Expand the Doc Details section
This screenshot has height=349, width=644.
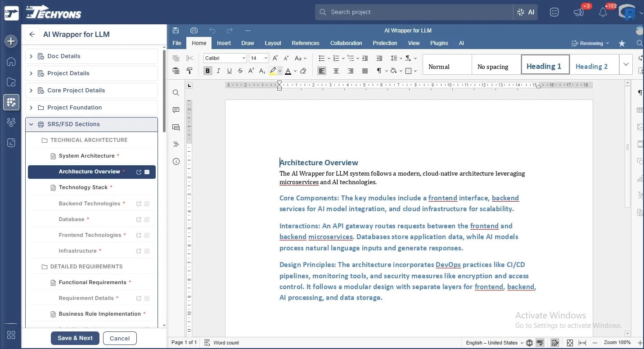click(31, 56)
